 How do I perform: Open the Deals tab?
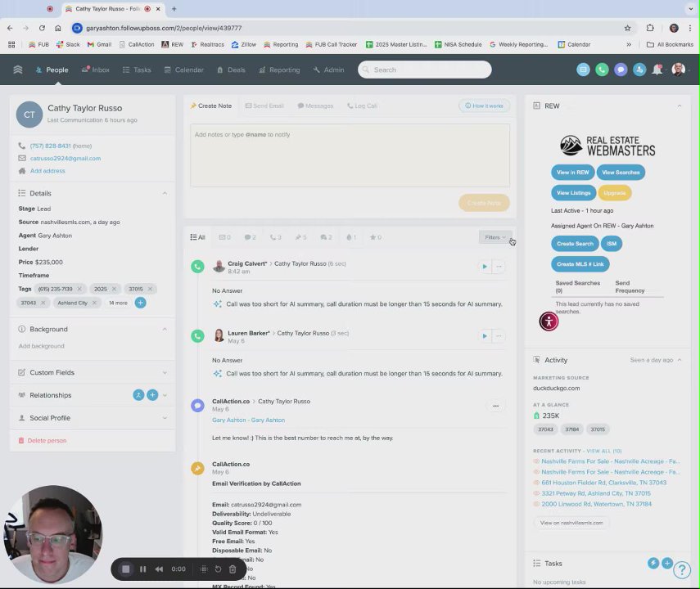coord(231,70)
